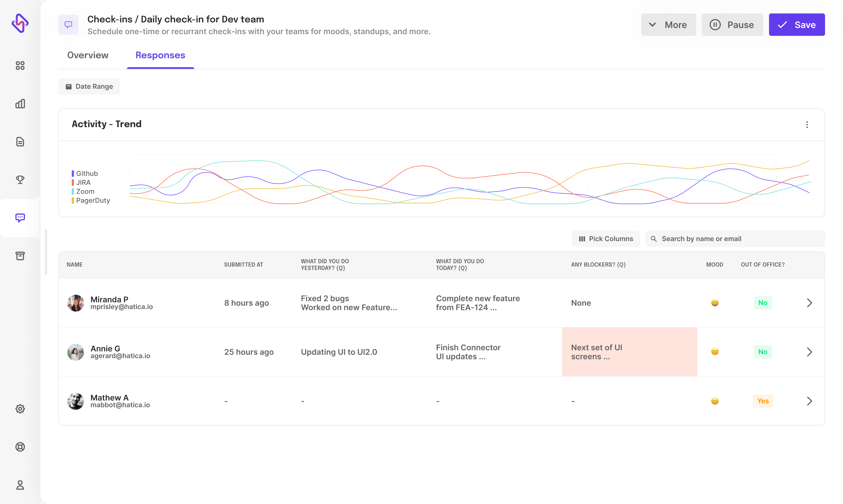
Task: Pause the daily check-in schedule
Action: click(x=732, y=24)
